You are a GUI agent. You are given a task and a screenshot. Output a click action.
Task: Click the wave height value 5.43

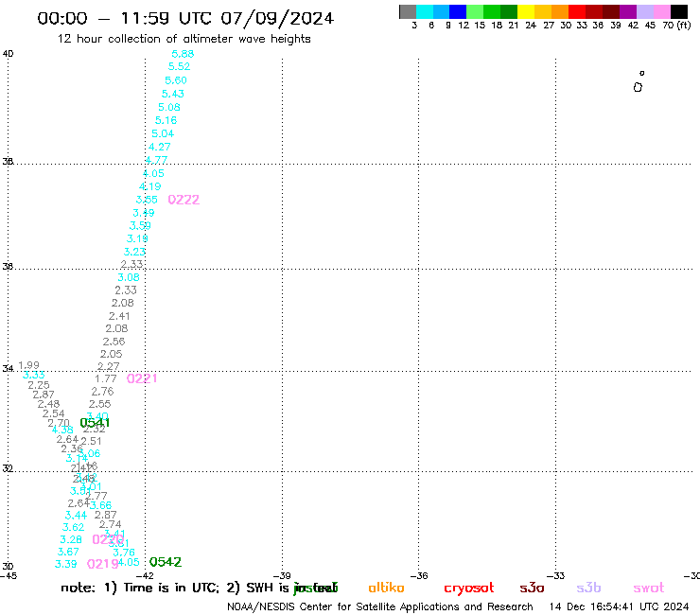click(173, 94)
